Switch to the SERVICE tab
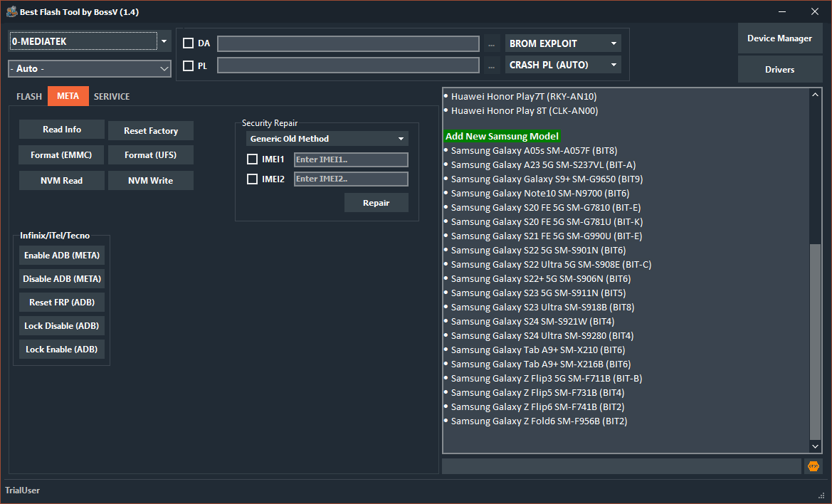This screenshot has width=832, height=504. pyautogui.click(x=111, y=96)
